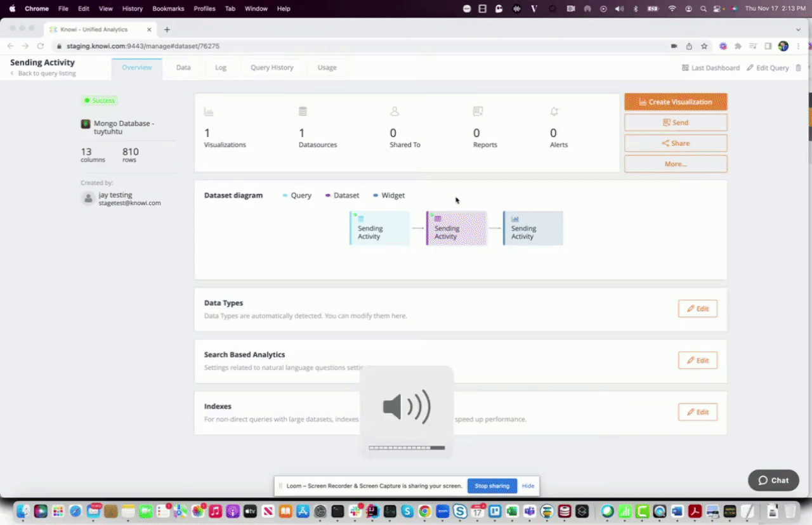Click the Visualizations chart icon in the stats card
This screenshot has width=812, height=525.
209,112
